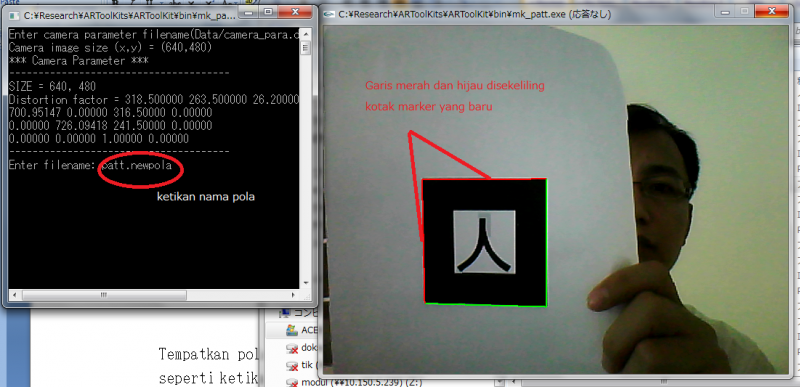Click the console horizontal scrollbar thumb

[104, 295]
